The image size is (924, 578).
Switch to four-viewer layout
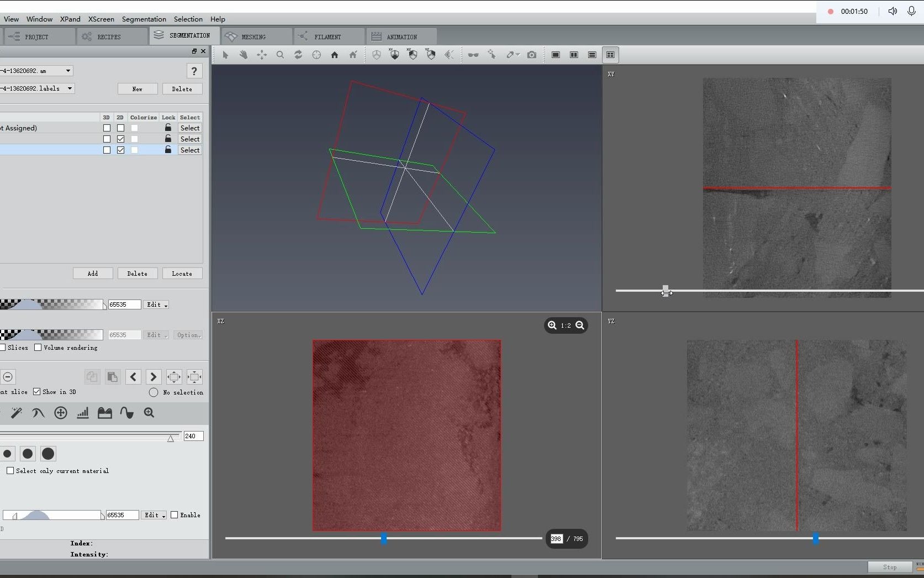(610, 55)
